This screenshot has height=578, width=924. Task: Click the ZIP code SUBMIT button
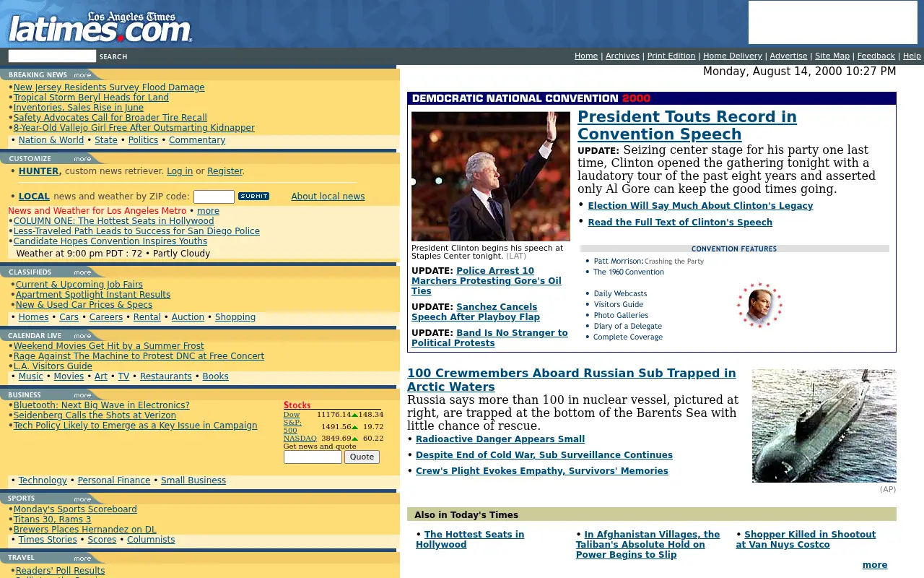coord(253,197)
